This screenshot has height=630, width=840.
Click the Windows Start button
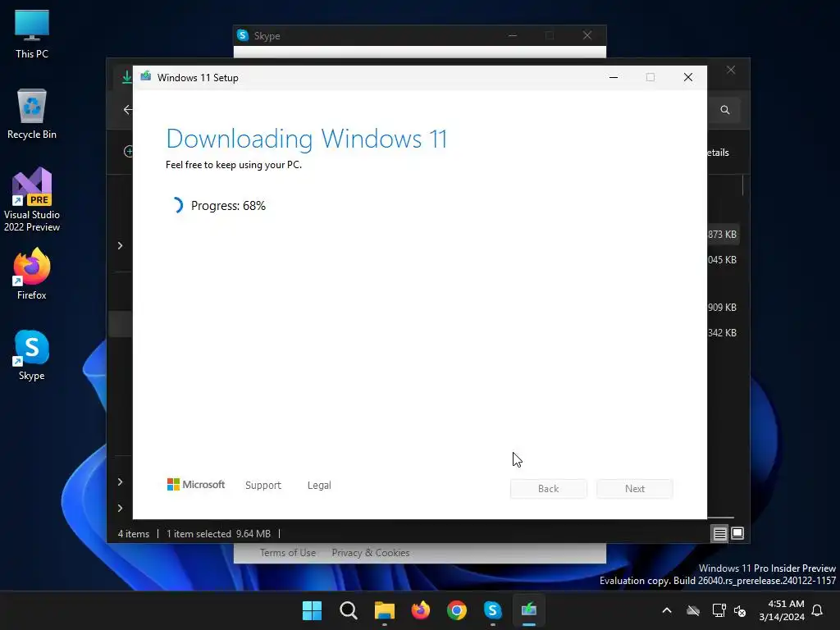(x=312, y=610)
